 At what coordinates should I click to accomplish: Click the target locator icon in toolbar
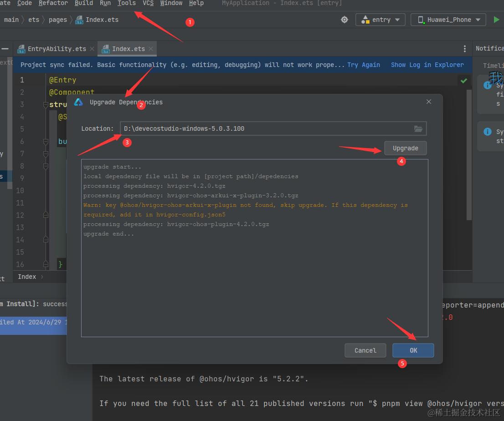[344, 20]
